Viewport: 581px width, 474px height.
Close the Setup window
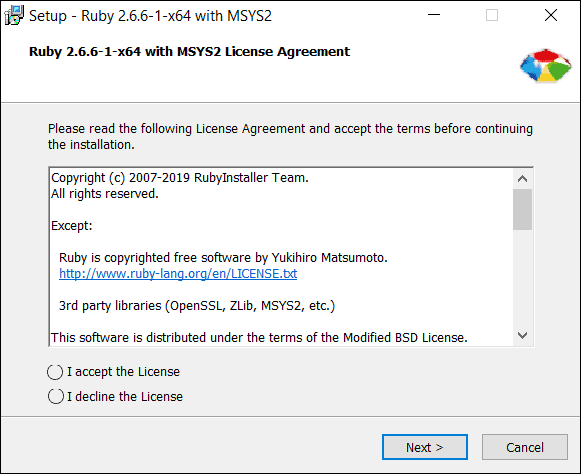coord(551,15)
